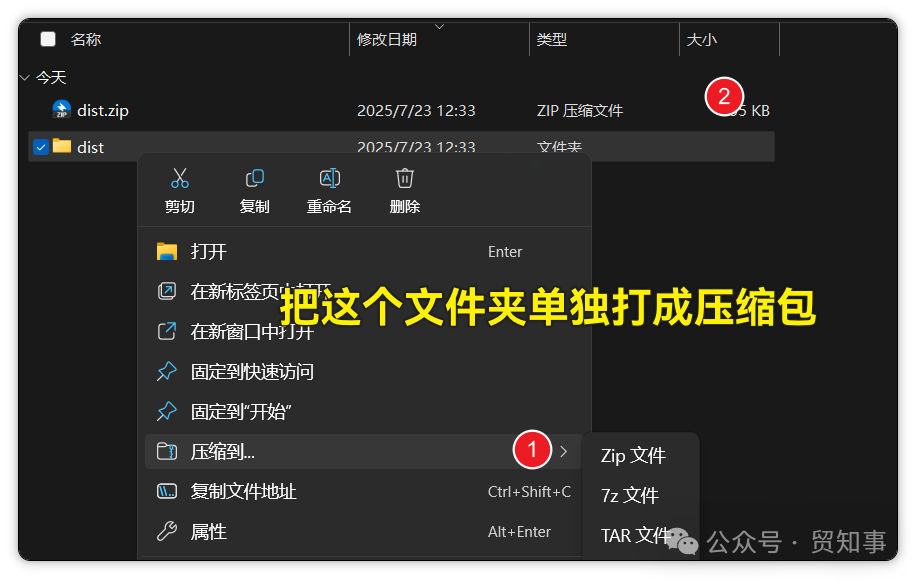
Task: Open the 修改日期 column sort dropdown
Action: (437, 25)
